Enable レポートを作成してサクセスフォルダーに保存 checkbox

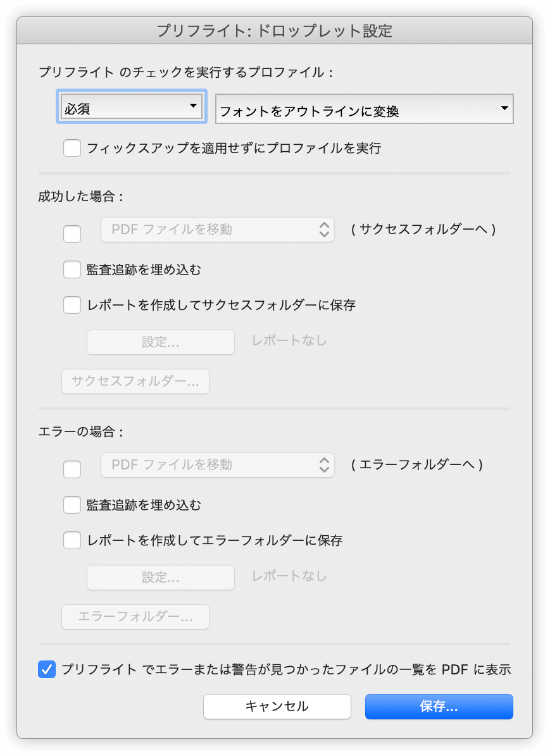click(x=72, y=305)
